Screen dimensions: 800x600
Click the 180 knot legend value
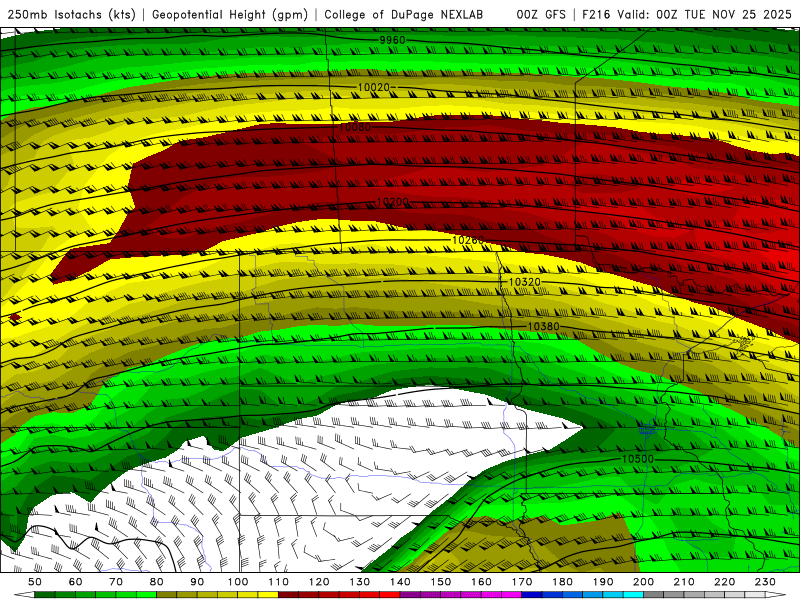(562, 582)
